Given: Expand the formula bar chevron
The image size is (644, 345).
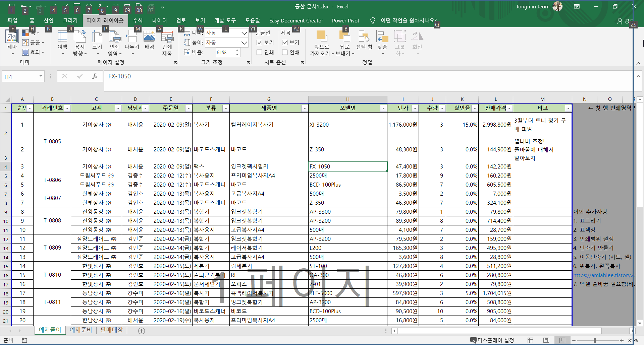Looking at the screenshot, I should coord(638,76).
